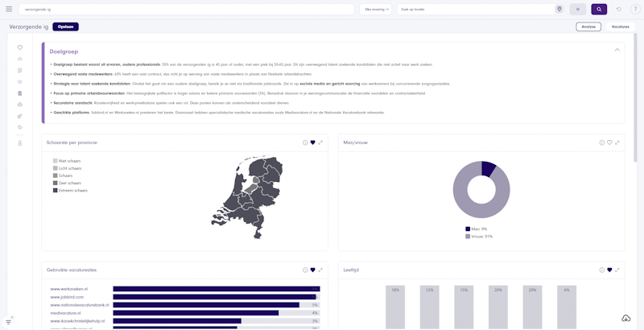Show info for Man/vrouw chart
Image resolution: width=644 pixels, height=330 pixels.
point(602,142)
